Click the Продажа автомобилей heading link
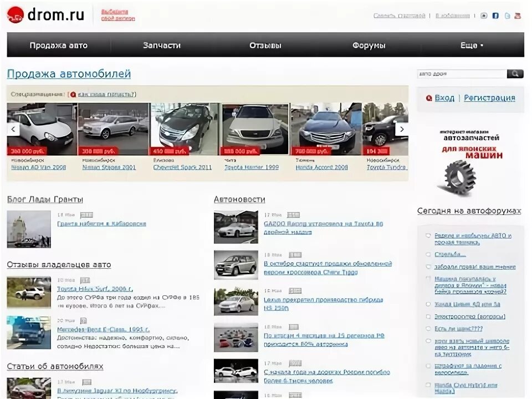 [69, 74]
